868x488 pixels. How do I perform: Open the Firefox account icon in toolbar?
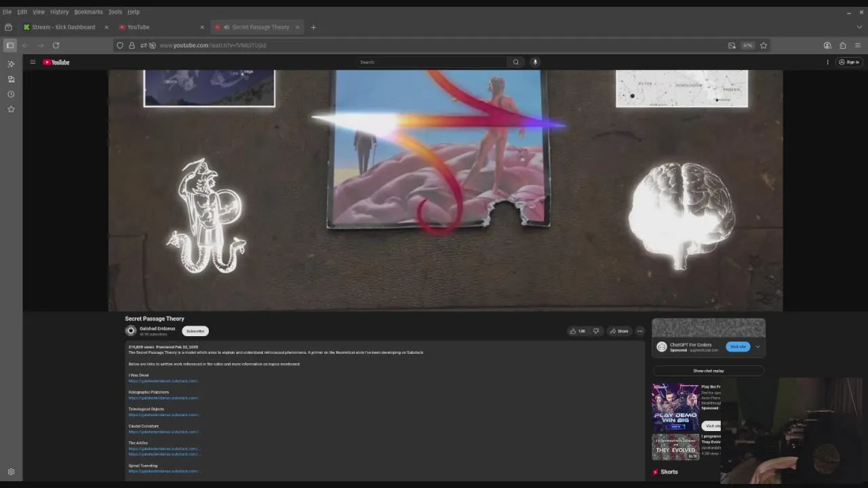tap(827, 45)
